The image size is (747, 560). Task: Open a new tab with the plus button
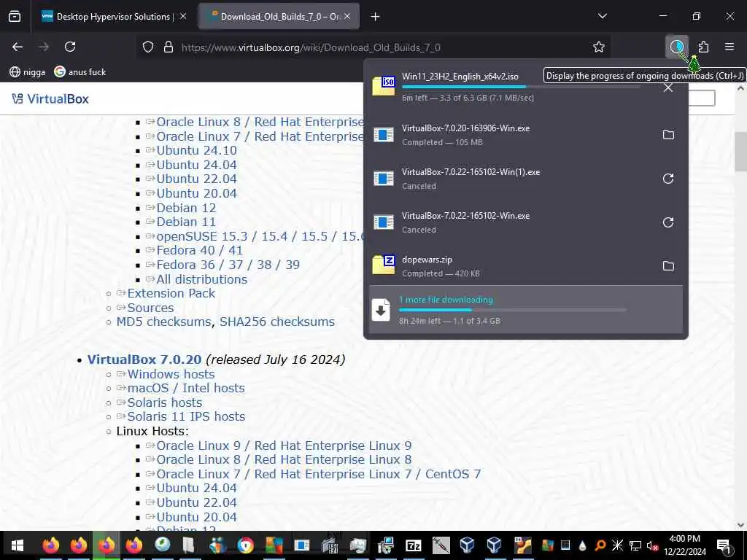tap(376, 17)
